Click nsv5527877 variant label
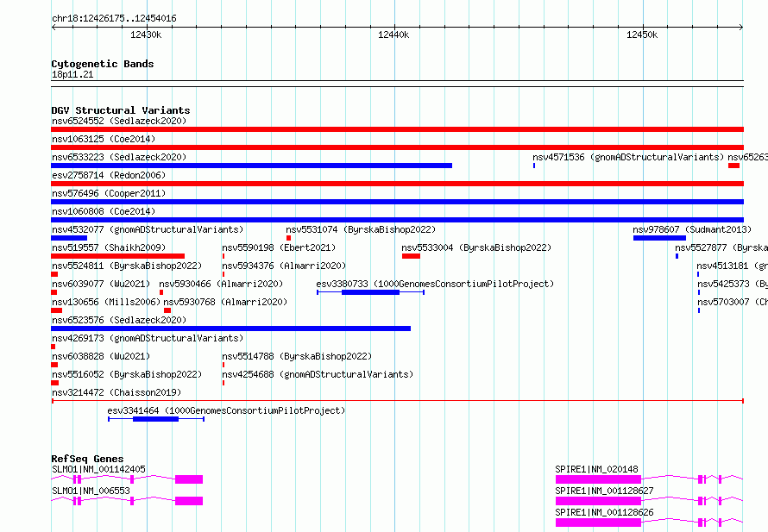Screen dimensions: 768x532 pos(721,247)
